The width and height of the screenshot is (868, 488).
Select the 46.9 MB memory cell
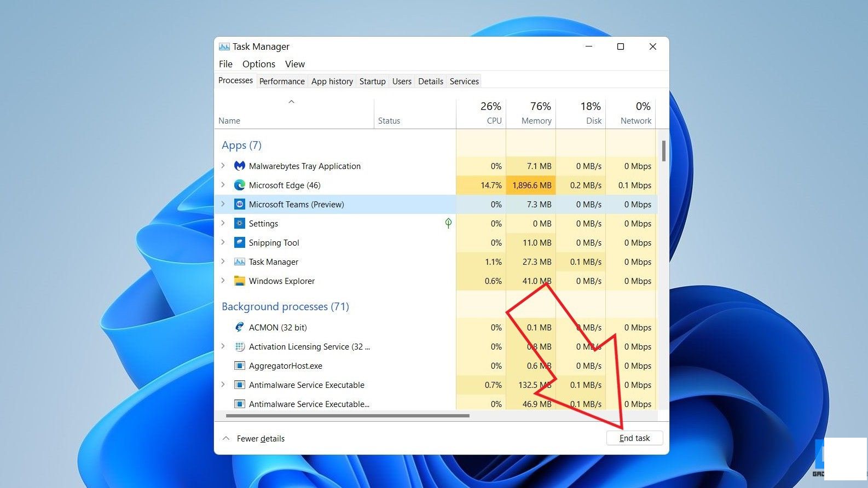coord(531,404)
